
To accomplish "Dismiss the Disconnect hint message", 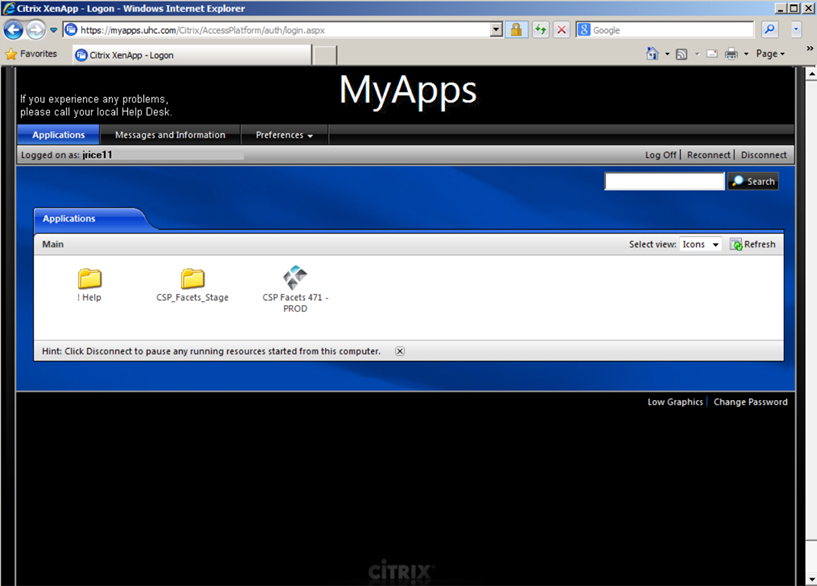I will point(400,351).
